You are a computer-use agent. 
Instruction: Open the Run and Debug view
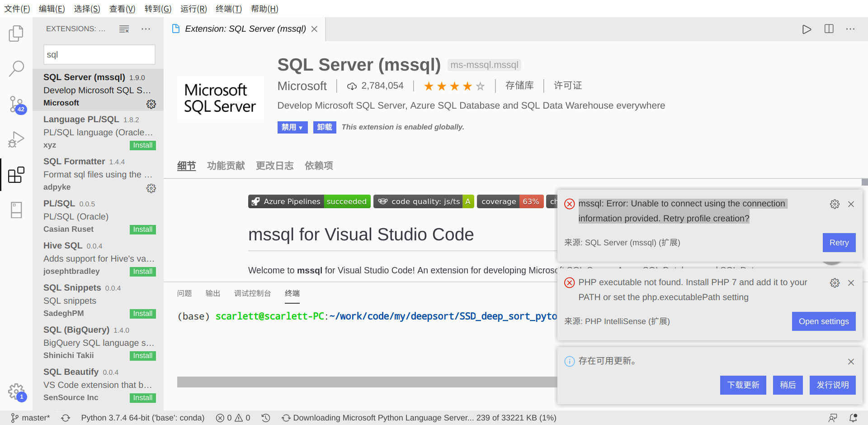[x=17, y=139]
